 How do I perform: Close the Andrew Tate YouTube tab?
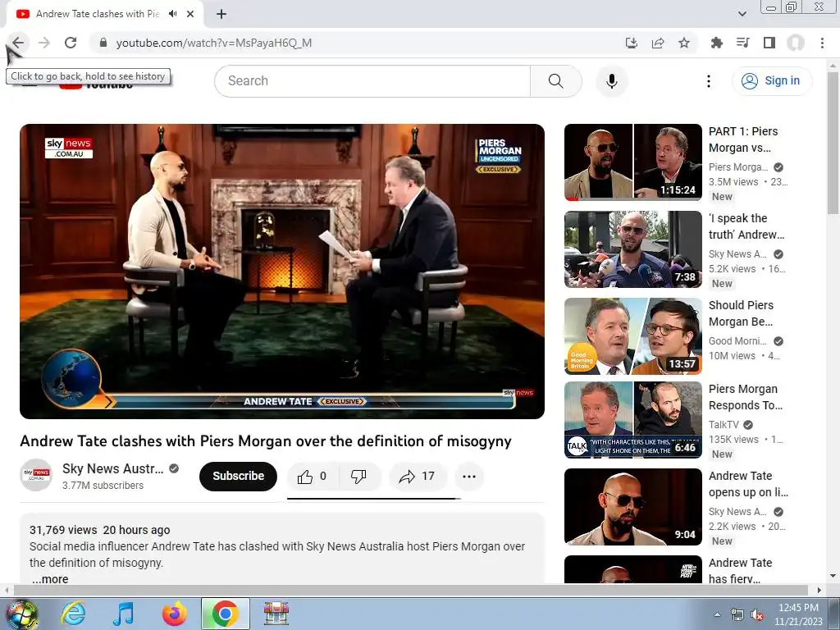click(190, 14)
